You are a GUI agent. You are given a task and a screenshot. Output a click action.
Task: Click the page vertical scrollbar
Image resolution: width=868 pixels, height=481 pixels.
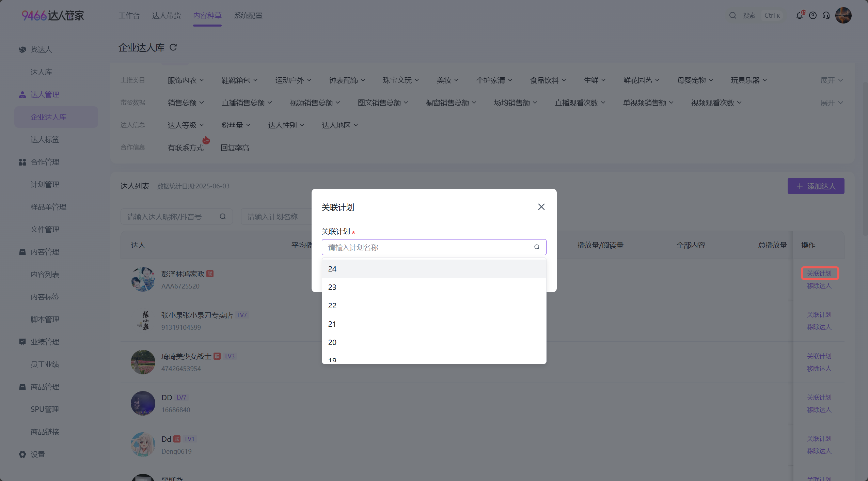pos(865,158)
